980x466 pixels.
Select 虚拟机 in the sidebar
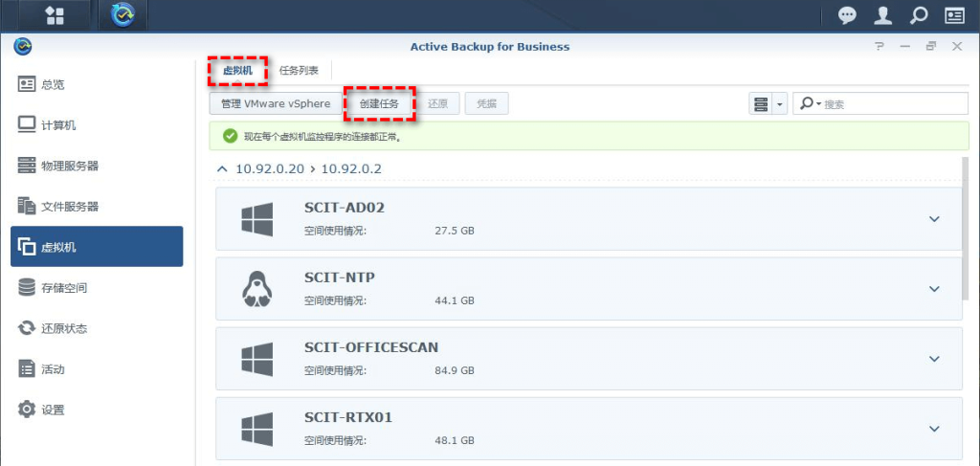97,247
